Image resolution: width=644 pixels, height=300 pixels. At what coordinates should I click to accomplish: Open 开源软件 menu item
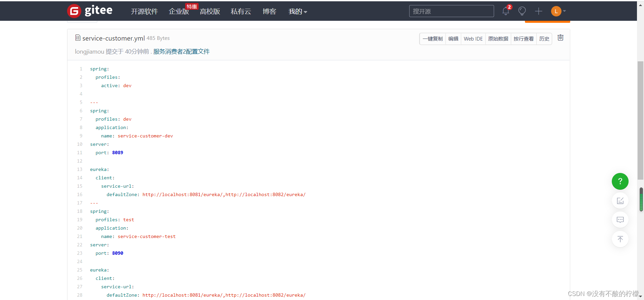click(x=144, y=11)
